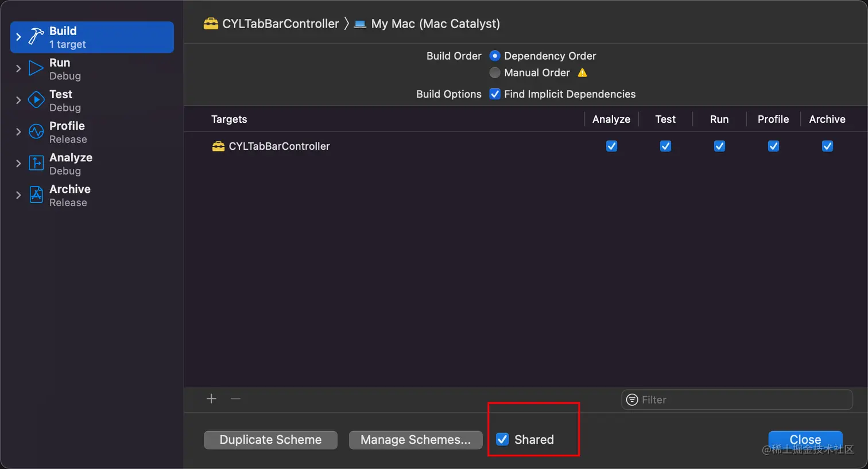Screen dimensions: 868x469
Task: Expand the Profile action chevron
Action: click(18, 131)
